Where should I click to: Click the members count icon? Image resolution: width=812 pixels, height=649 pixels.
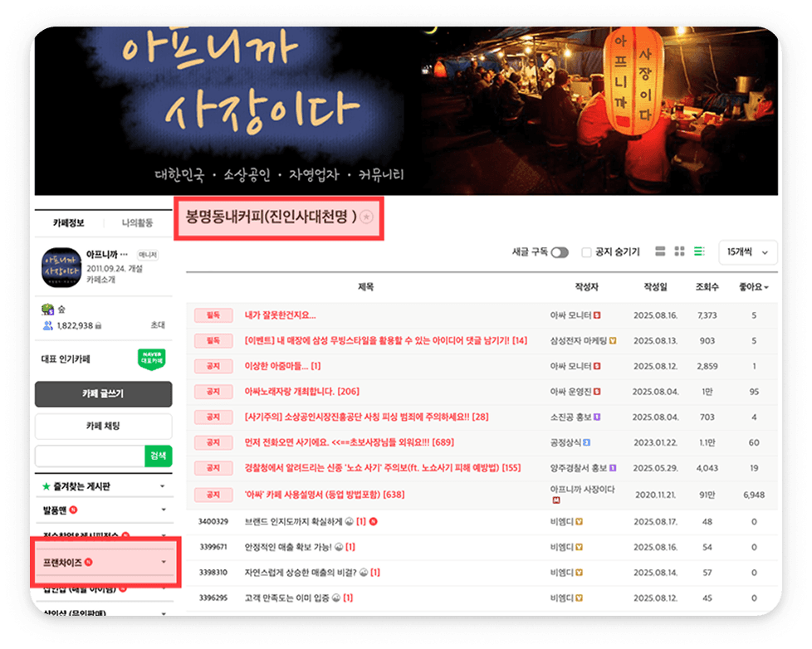[x=47, y=325]
